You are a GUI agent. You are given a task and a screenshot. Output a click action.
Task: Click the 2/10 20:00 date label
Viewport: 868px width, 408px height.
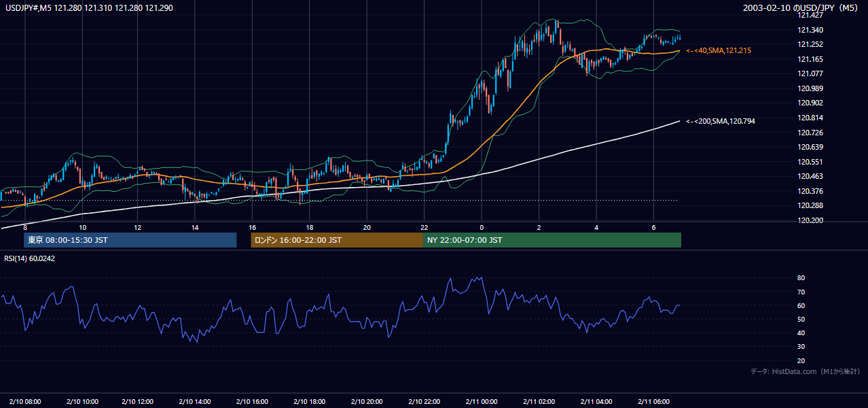(367, 401)
